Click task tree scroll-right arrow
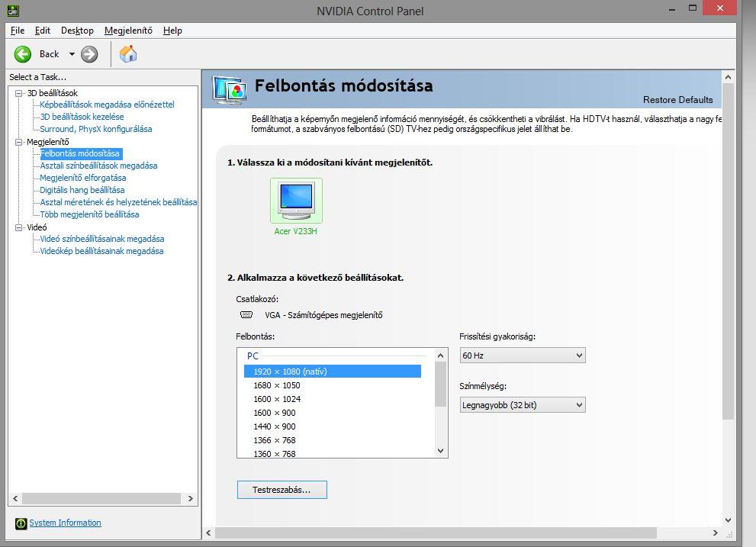The width and height of the screenshot is (756, 547). [x=191, y=499]
